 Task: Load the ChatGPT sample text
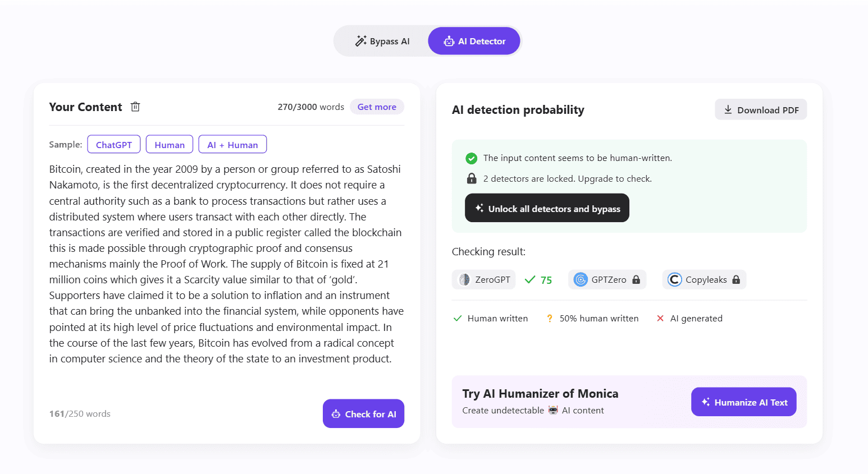tap(114, 145)
